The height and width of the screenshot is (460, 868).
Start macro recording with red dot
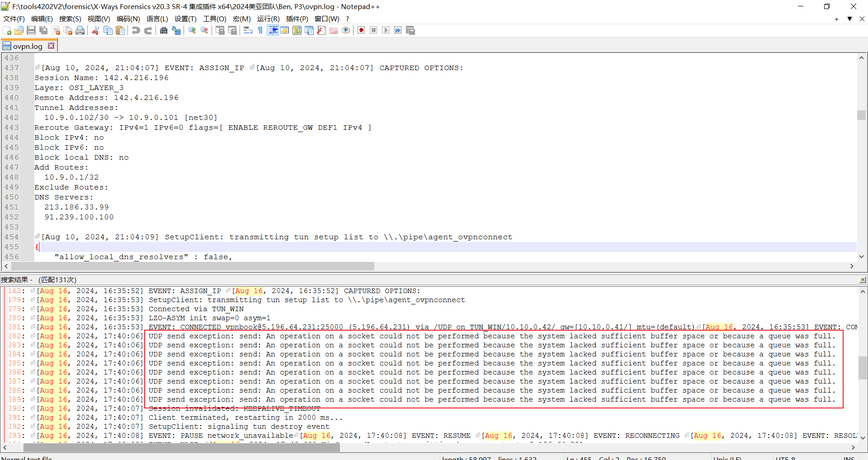pos(361,30)
